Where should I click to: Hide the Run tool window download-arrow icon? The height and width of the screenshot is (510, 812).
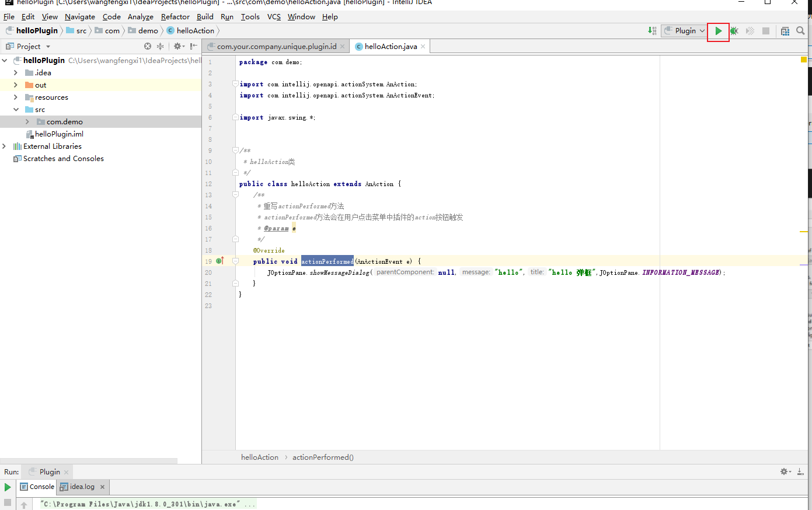pos(800,471)
